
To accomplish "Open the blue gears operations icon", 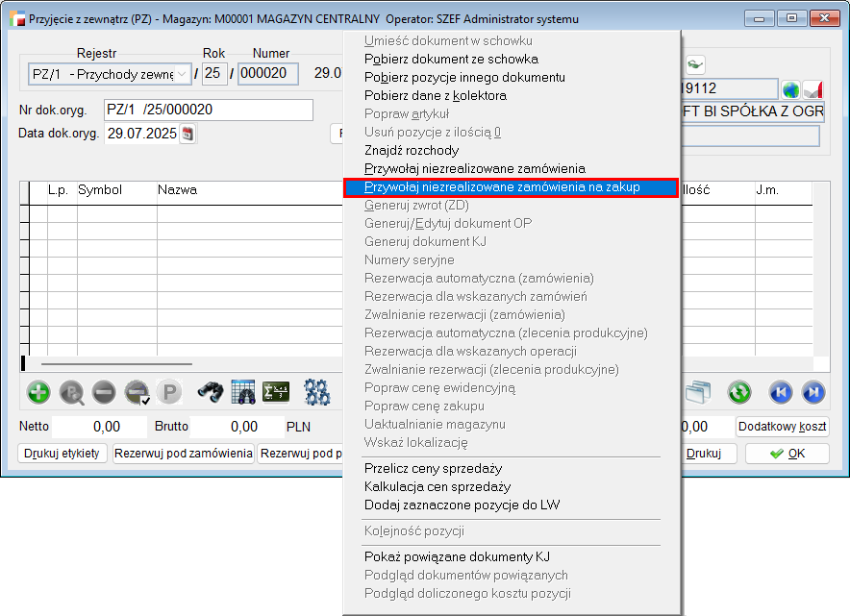I will click(317, 392).
